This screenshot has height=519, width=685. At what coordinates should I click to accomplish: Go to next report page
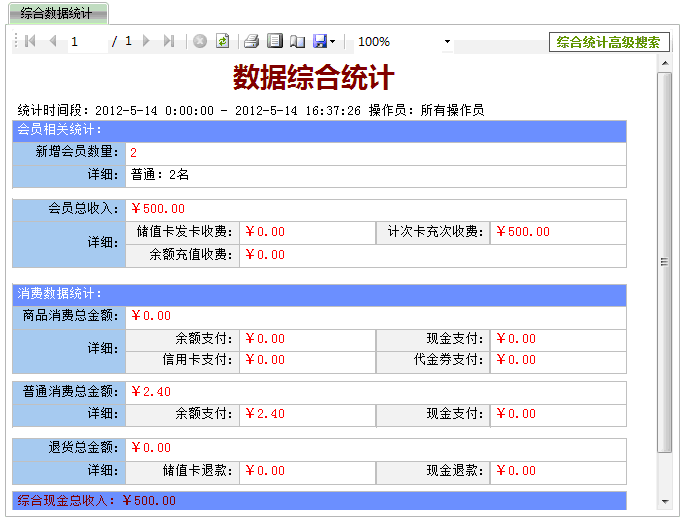tap(146, 42)
